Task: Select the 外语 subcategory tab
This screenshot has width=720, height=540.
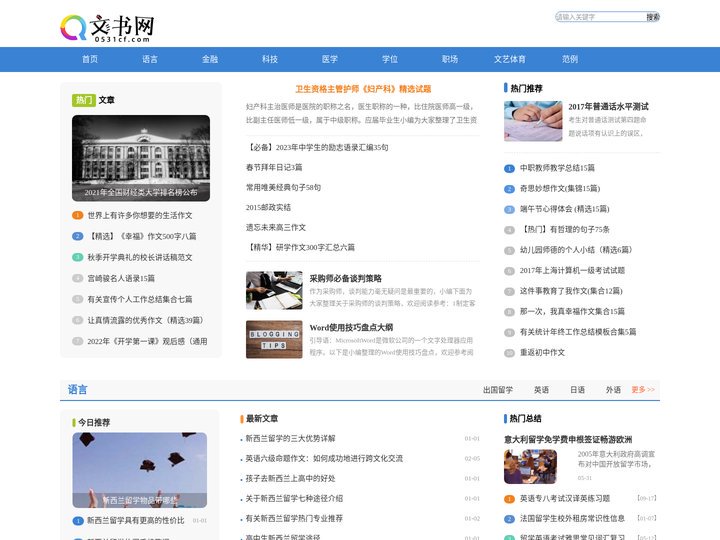Action: point(613,390)
